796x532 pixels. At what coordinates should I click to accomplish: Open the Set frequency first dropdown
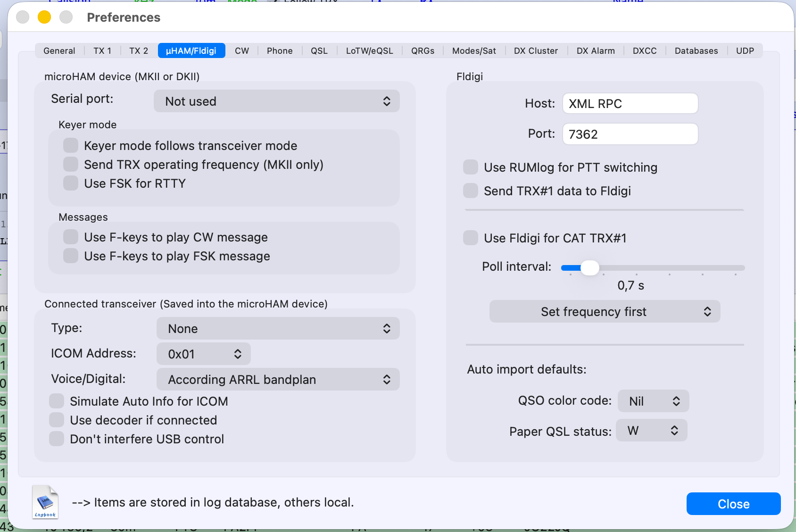pyautogui.click(x=605, y=312)
